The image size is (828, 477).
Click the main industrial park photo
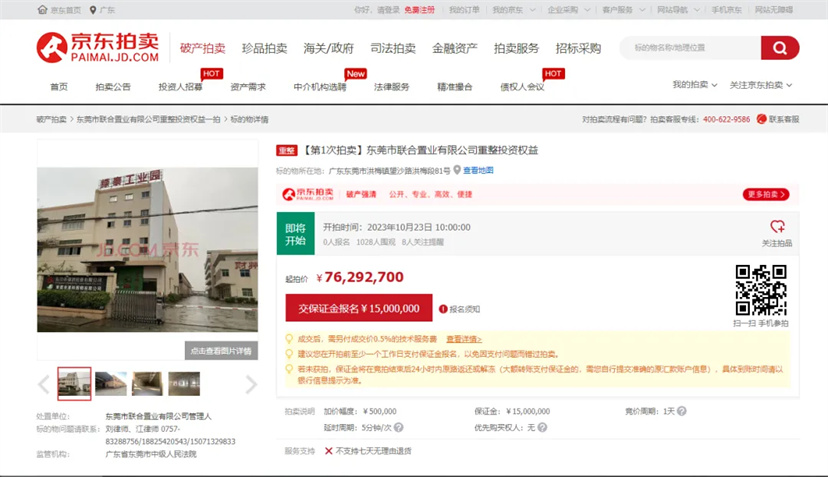(x=147, y=249)
